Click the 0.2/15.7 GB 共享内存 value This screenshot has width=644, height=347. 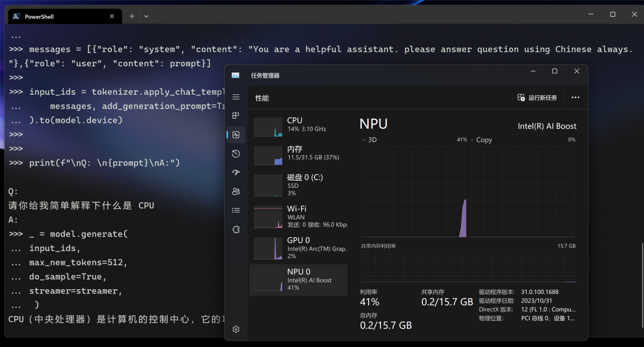[447, 302]
